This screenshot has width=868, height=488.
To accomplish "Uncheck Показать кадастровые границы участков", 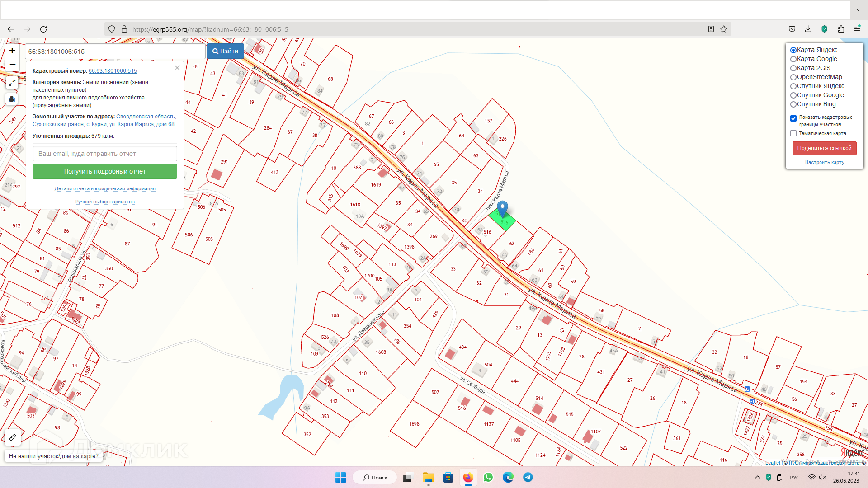I will tap(793, 118).
